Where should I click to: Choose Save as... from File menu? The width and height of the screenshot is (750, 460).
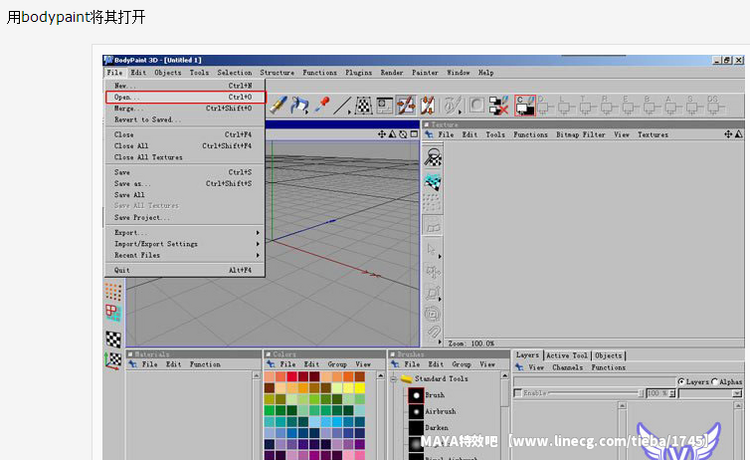133,184
